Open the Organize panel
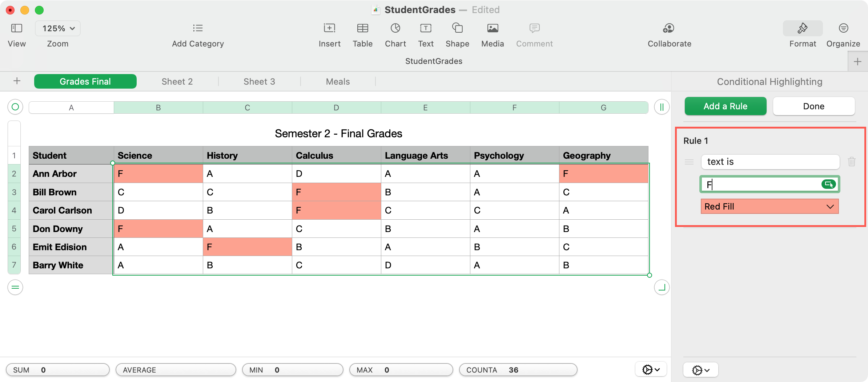 tap(843, 34)
